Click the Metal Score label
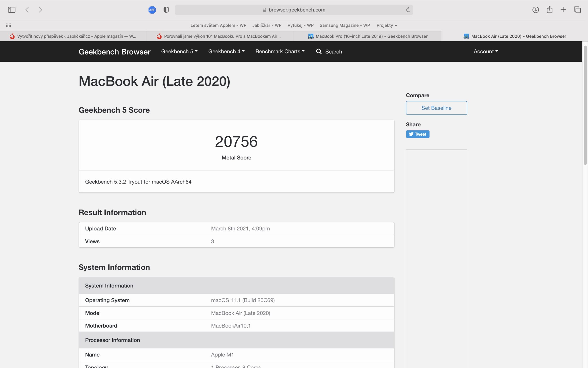 [x=236, y=158]
